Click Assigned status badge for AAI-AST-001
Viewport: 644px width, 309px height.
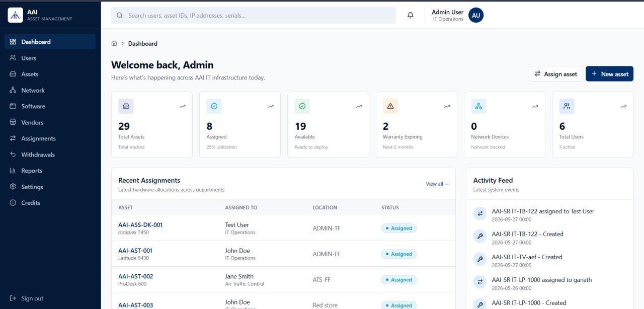click(399, 254)
